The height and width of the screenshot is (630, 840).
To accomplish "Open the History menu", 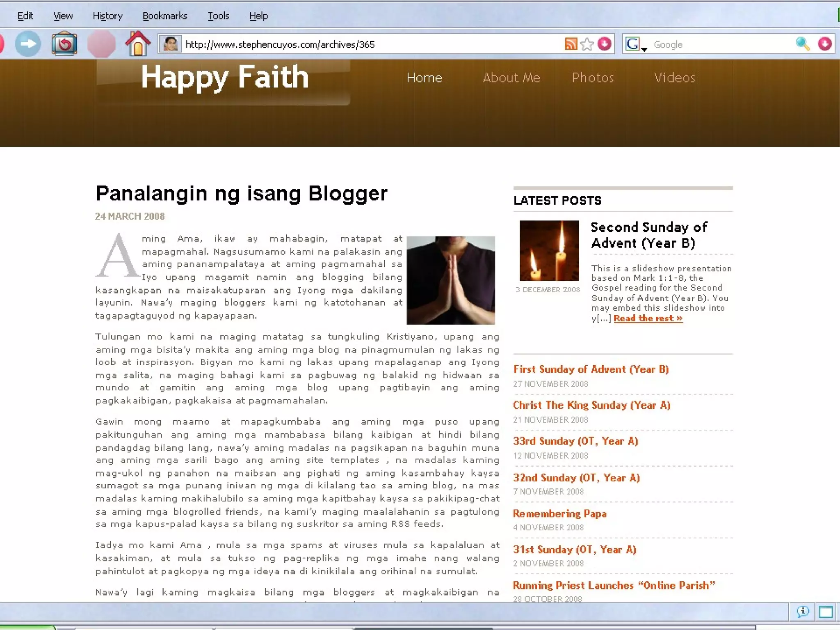I will pyautogui.click(x=107, y=16).
